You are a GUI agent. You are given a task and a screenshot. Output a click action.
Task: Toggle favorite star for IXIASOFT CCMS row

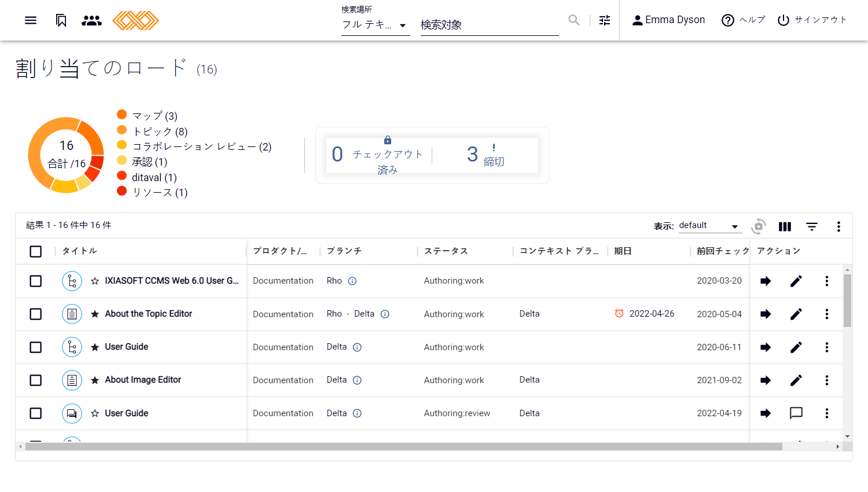pyautogui.click(x=95, y=281)
